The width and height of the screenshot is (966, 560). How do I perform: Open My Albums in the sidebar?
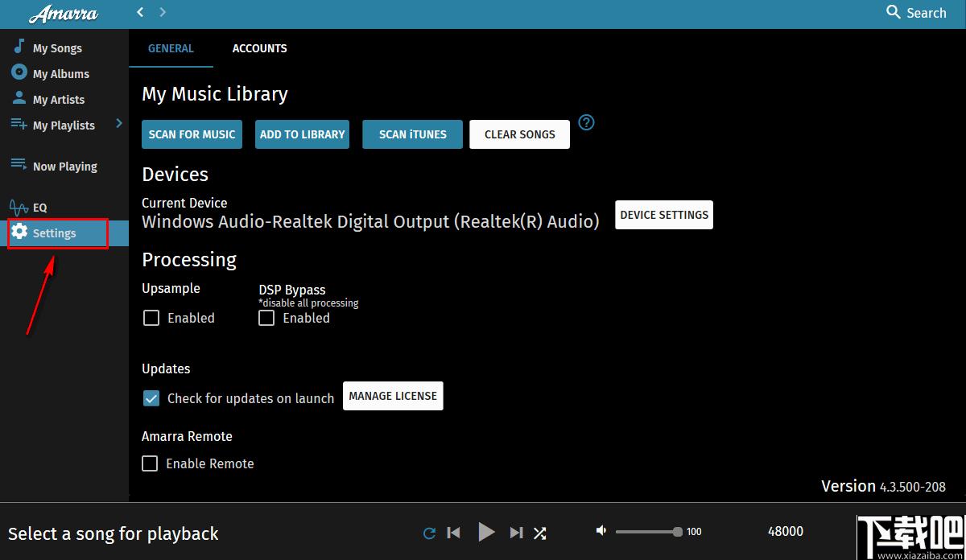[x=61, y=74]
